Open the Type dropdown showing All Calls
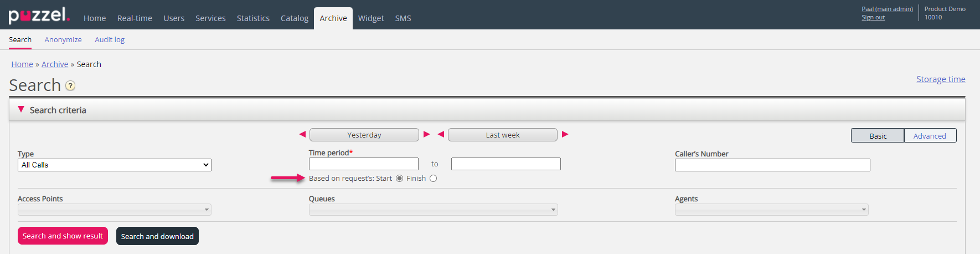Viewport: 980px width, 254px height. click(115, 165)
